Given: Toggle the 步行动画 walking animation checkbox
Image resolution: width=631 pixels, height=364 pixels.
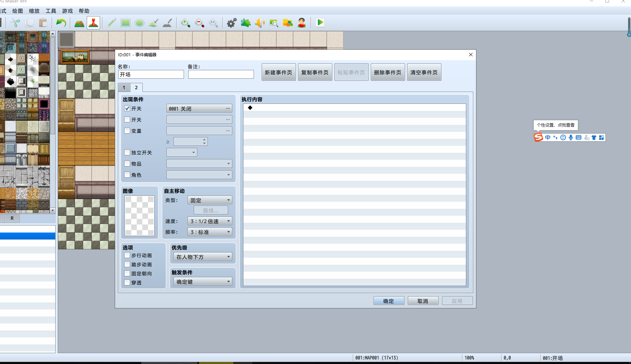Looking at the screenshot, I should click(x=127, y=255).
